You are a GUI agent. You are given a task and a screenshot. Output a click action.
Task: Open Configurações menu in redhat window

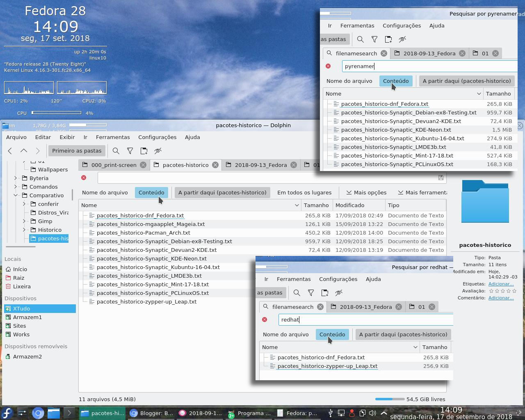338,279
